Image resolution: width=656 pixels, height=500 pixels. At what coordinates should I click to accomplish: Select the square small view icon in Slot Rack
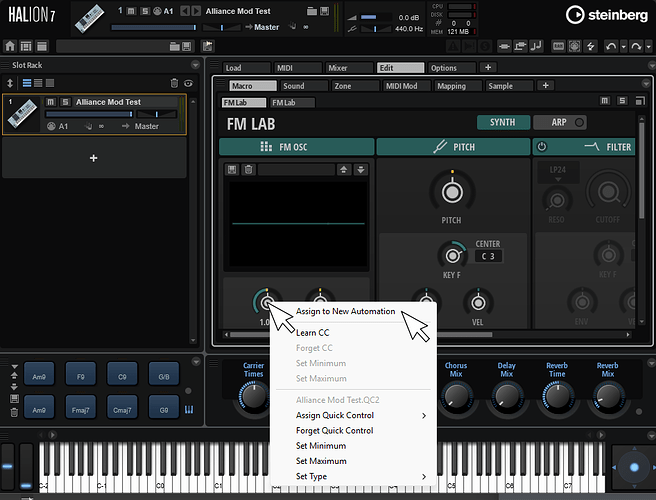point(50,83)
